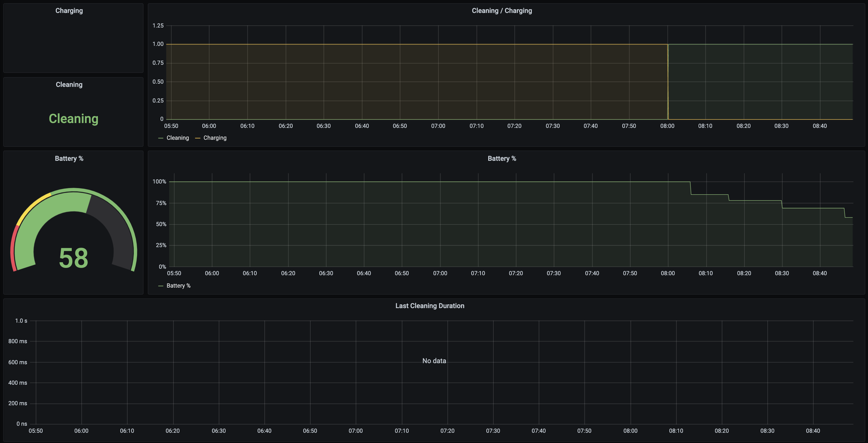Open the Battery % gauge panel title menu
868x443 pixels.
[69, 158]
